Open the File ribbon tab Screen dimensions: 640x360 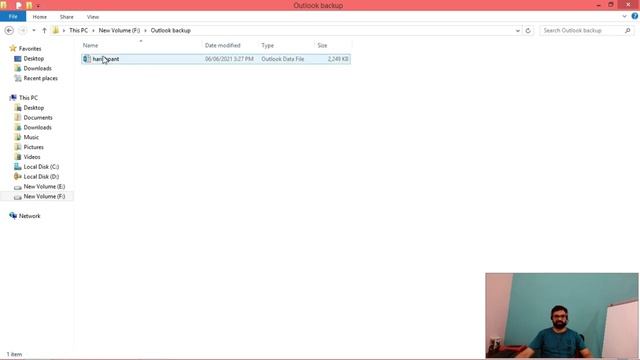coord(13,16)
